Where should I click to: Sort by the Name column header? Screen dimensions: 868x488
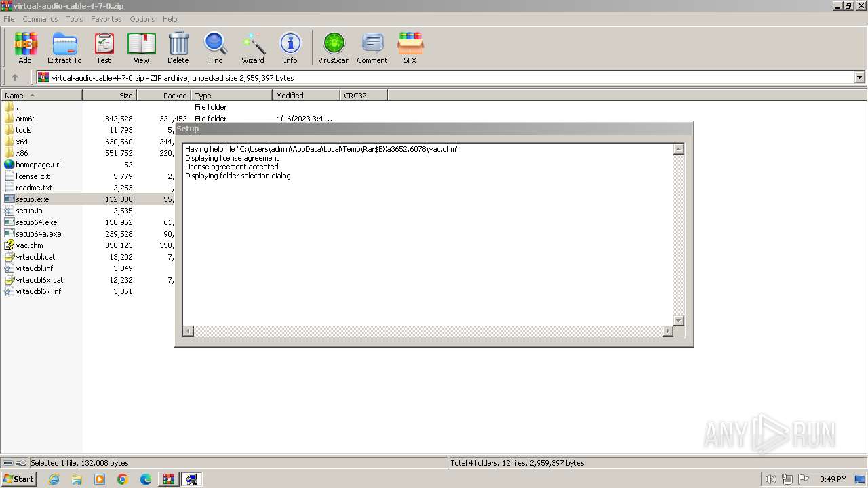[x=41, y=96]
